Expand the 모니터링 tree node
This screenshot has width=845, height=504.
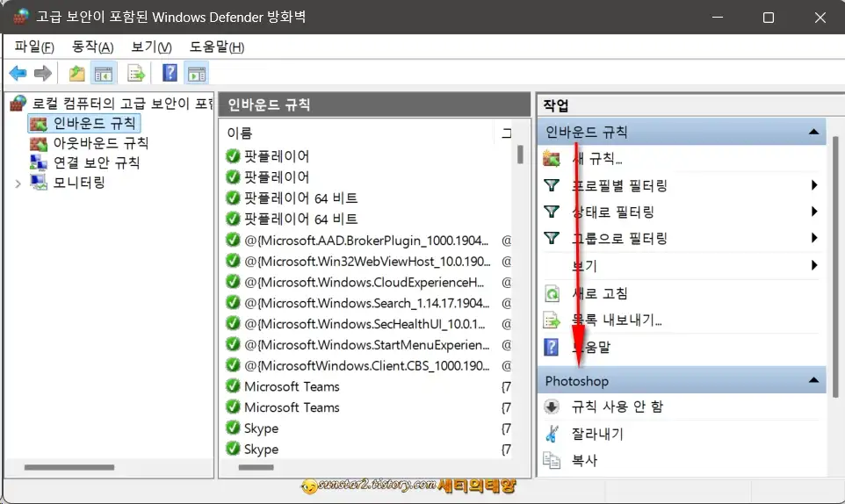click(x=18, y=184)
